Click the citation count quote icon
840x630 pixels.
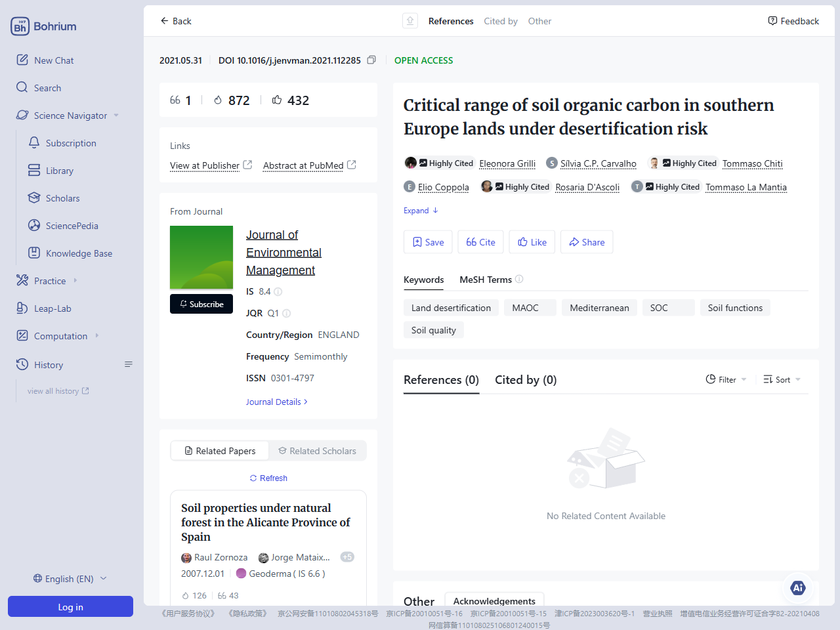tap(175, 100)
